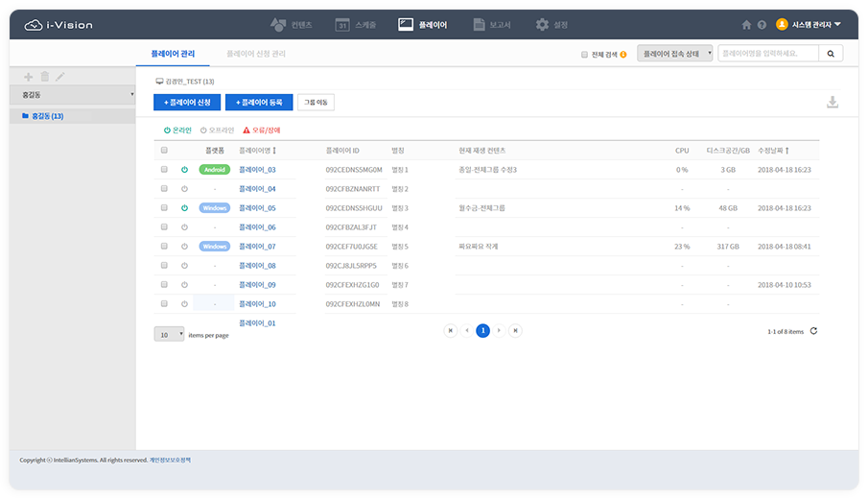Click the + 플레이어 등록 button
The height and width of the screenshot is (499, 868).
point(258,102)
